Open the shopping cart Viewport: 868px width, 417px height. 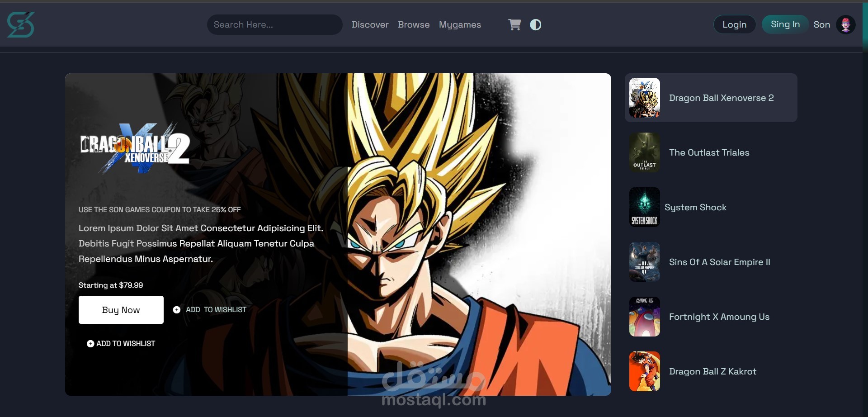click(514, 24)
